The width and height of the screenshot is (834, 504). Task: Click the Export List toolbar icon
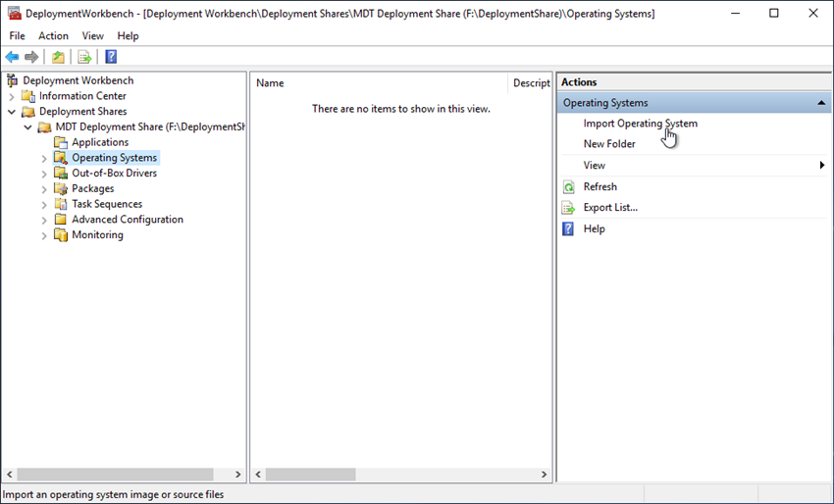click(84, 57)
